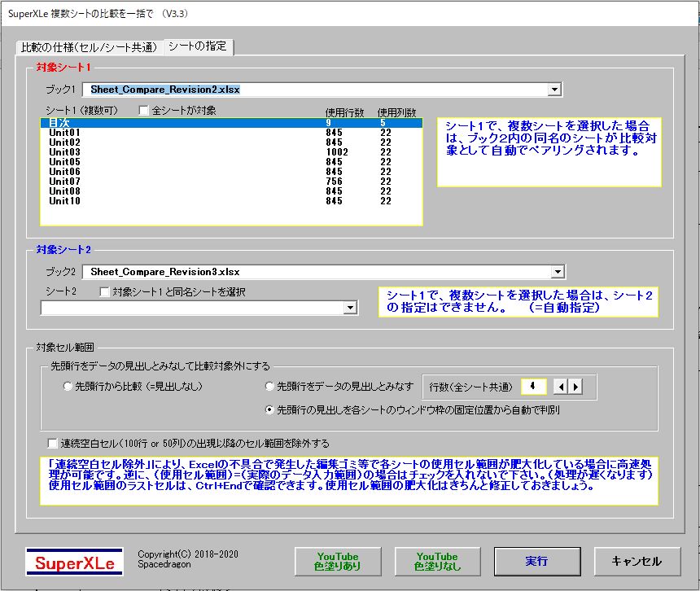Select the Unit06 sheet row
700x591 pixels.
pyautogui.click(x=231, y=172)
